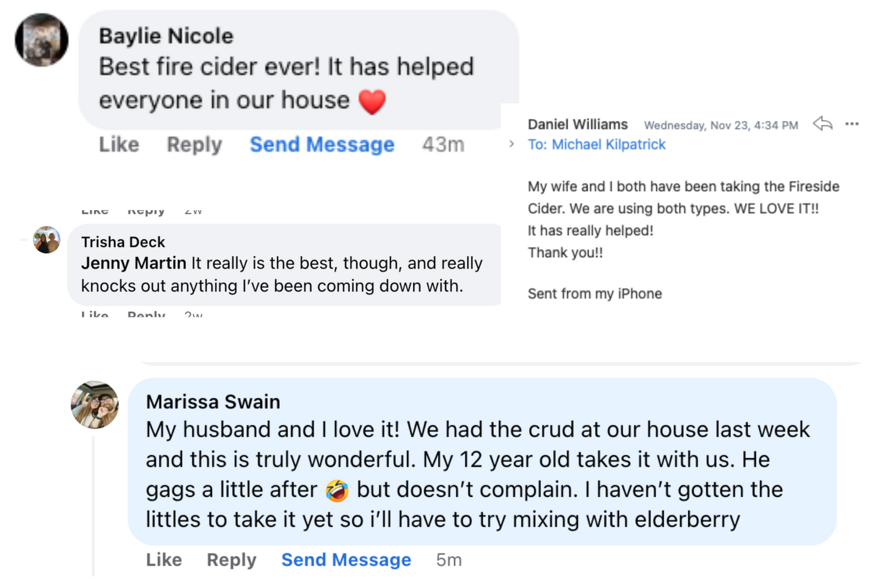Reply to Marissa Swain's comment
Image resolution: width=883 pixels, height=588 pixels.
click(x=231, y=560)
